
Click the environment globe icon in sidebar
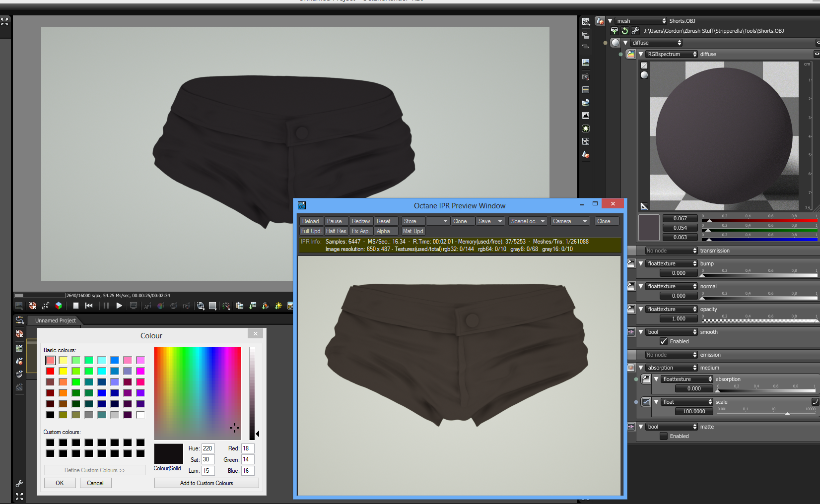[586, 103]
